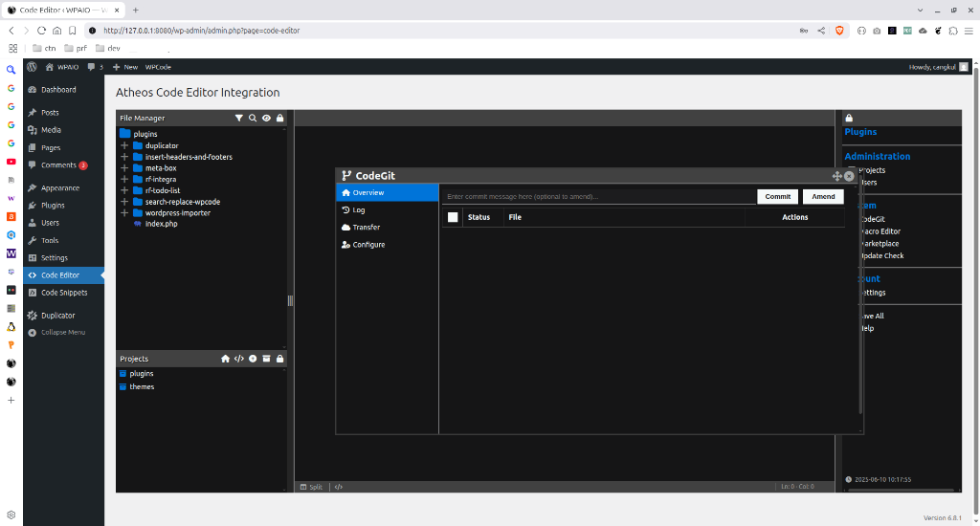
Task: Click WPCode in the admin bar
Action: pos(158,67)
